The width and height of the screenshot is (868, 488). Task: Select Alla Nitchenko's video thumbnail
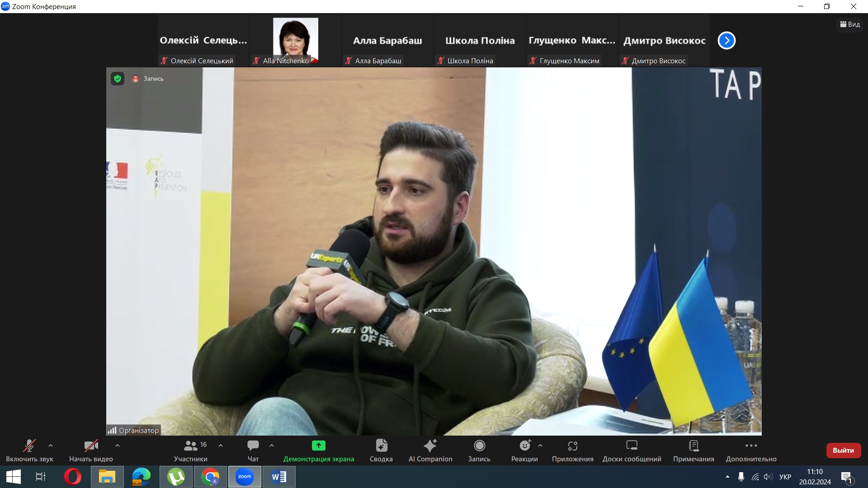(296, 41)
